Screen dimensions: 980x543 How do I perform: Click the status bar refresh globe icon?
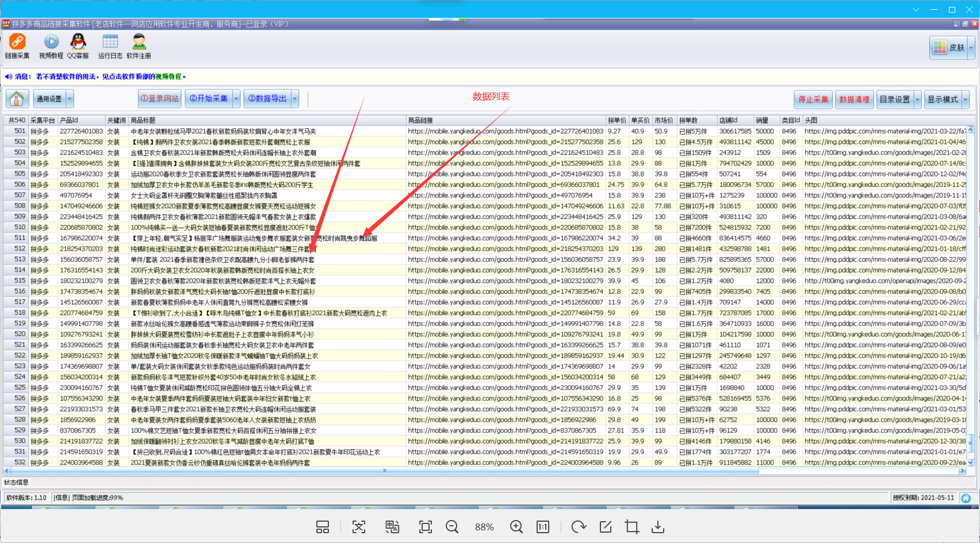[966, 498]
